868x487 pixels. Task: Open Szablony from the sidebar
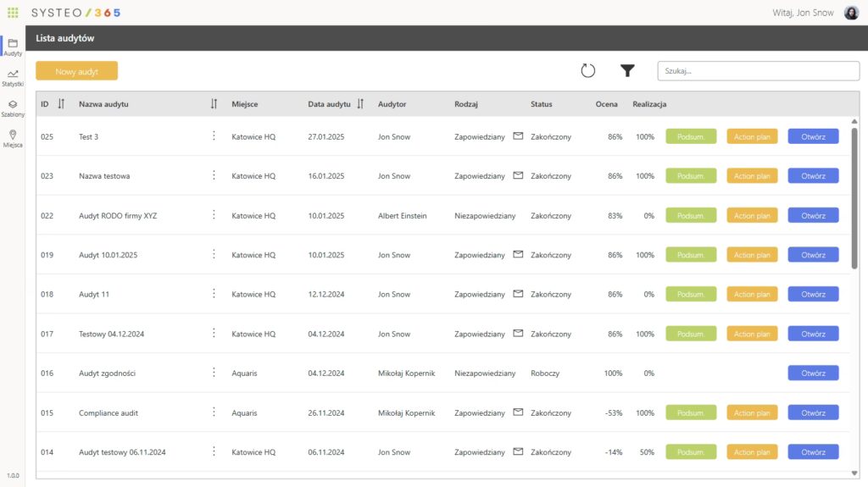click(x=13, y=108)
